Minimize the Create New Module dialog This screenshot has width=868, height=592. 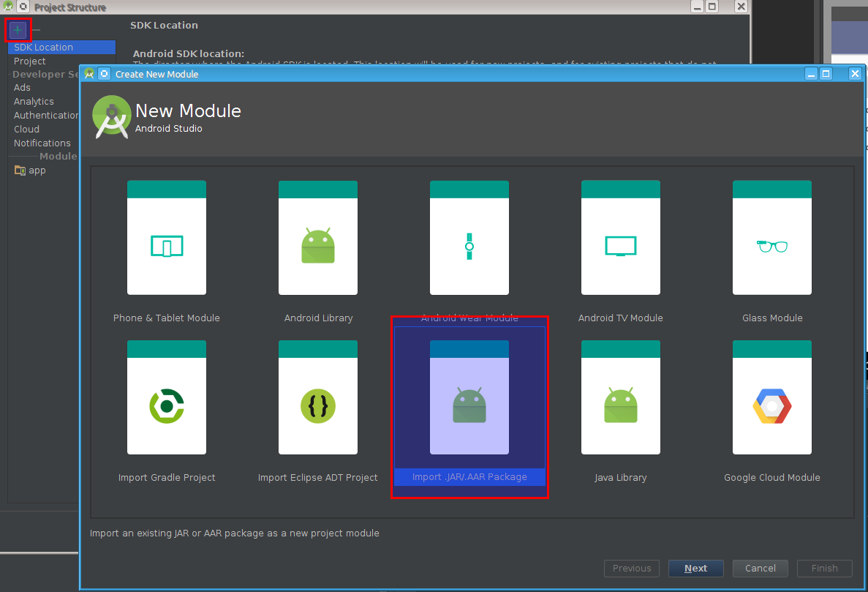811,74
